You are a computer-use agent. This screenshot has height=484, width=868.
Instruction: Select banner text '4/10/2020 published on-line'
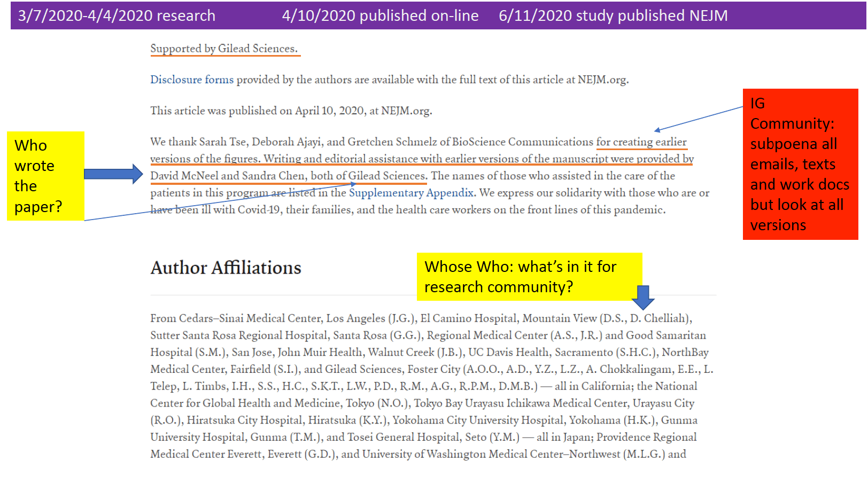(380, 15)
